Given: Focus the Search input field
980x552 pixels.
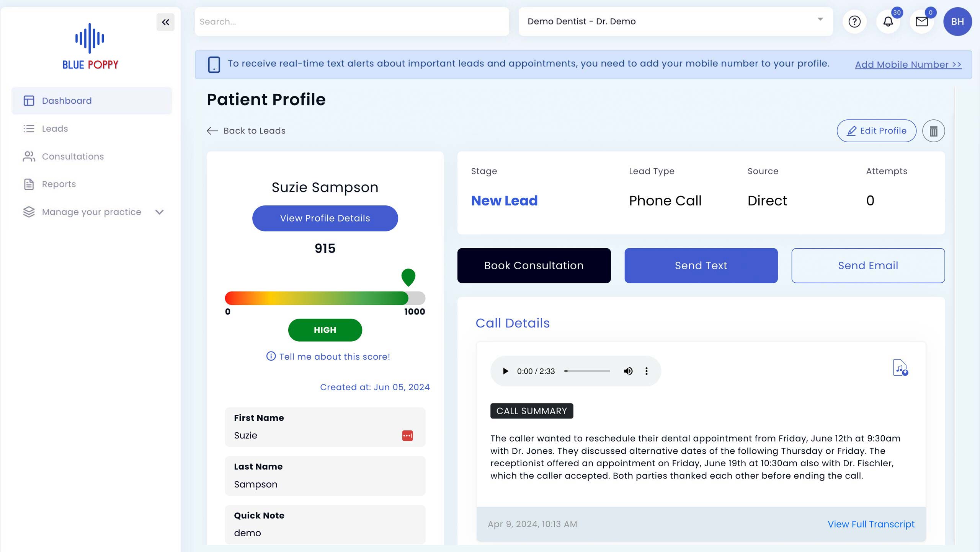Looking at the screenshot, I should coord(352,22).
